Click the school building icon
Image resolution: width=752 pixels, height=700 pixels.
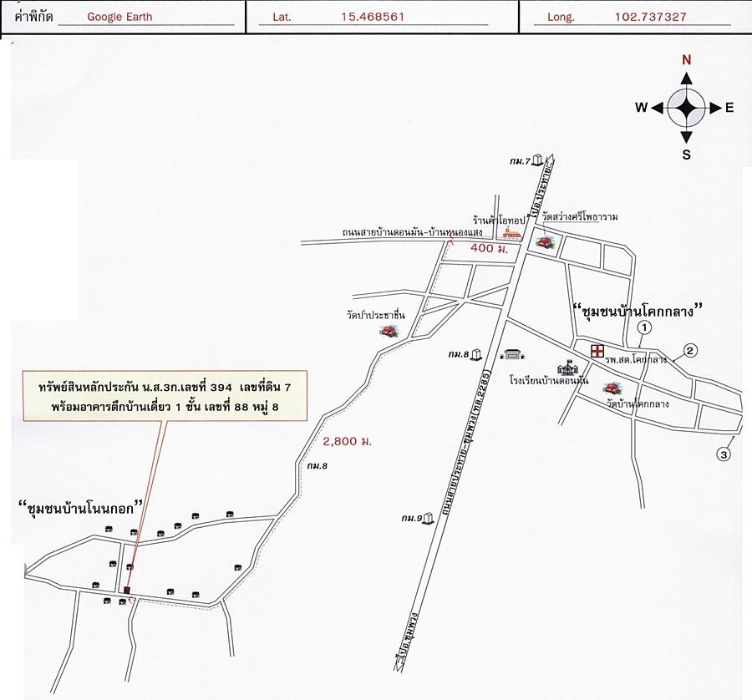coord(569,366)
